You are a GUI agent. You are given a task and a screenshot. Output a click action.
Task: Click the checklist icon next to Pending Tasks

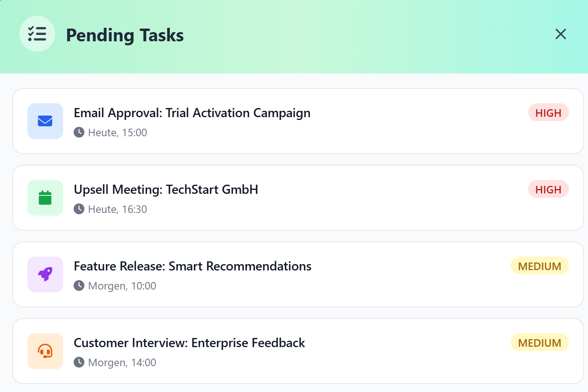[x=37, y=34]
